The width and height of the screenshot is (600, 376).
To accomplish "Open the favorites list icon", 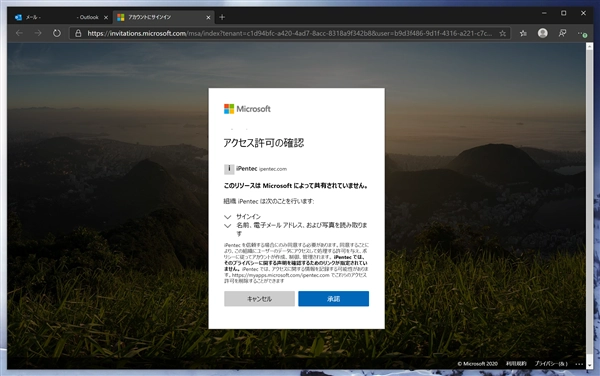I will point(523,33).
